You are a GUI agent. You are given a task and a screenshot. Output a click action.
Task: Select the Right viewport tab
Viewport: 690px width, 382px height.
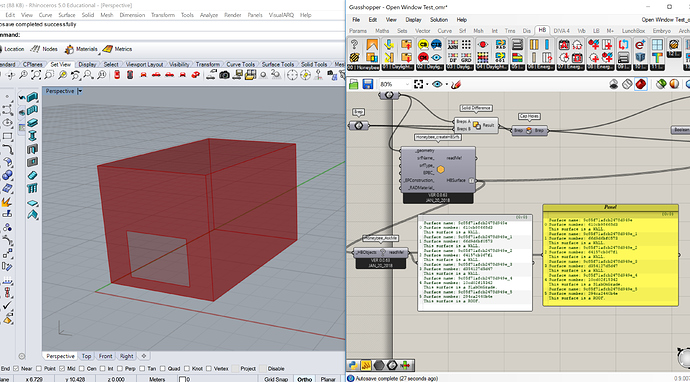126,356
